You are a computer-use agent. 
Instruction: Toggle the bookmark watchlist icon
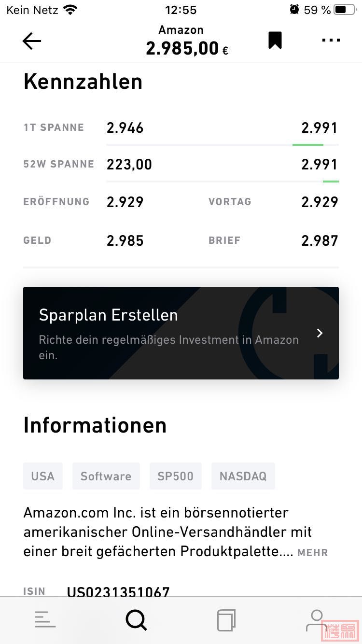pos(275,41)
